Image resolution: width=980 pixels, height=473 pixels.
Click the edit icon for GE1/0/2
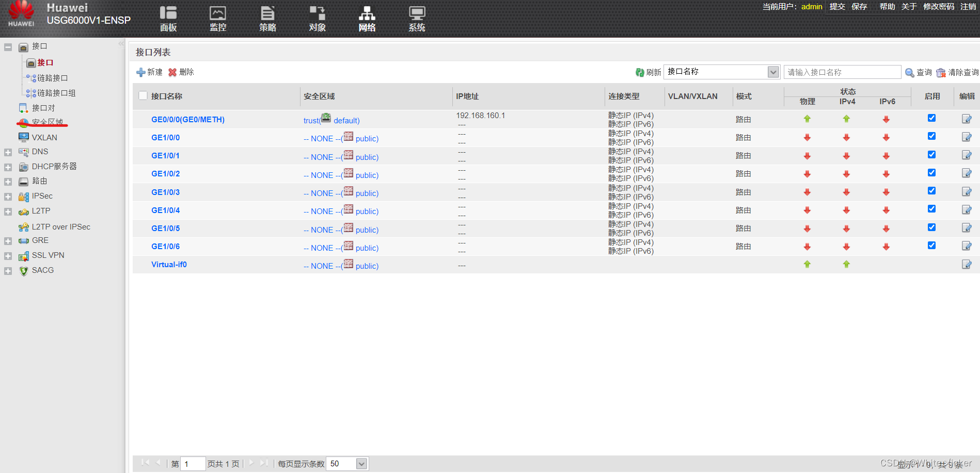tap(967, 173)
